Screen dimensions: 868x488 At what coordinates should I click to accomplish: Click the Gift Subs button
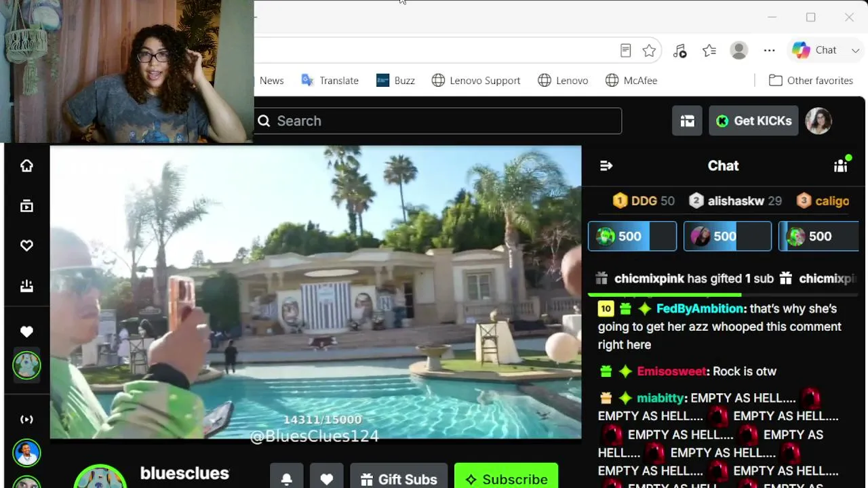[x=399, y=479]
